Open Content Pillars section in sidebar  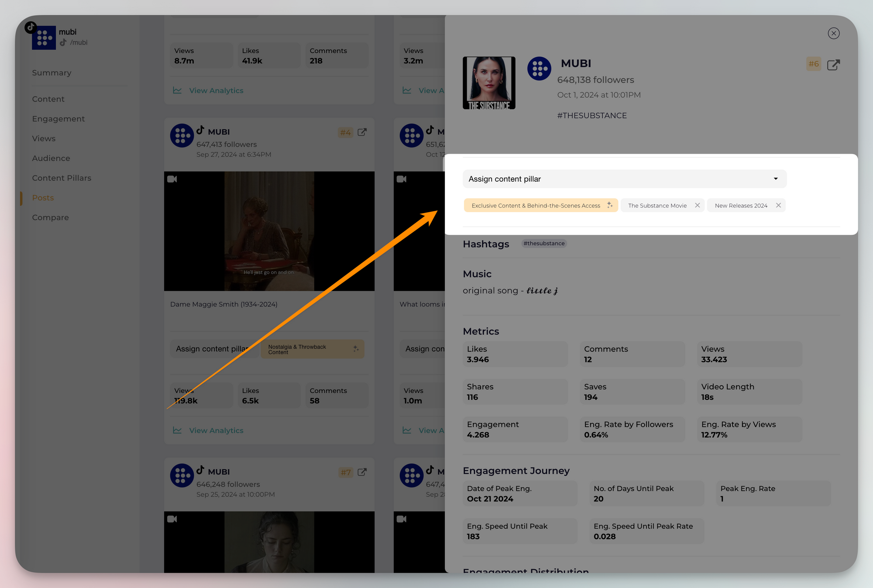62,178
